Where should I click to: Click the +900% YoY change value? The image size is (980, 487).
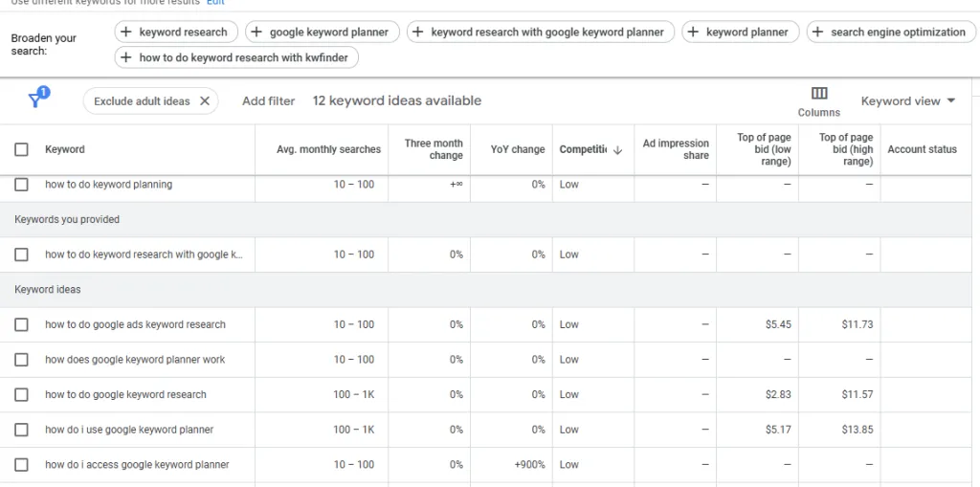click(x=529, y=464)
